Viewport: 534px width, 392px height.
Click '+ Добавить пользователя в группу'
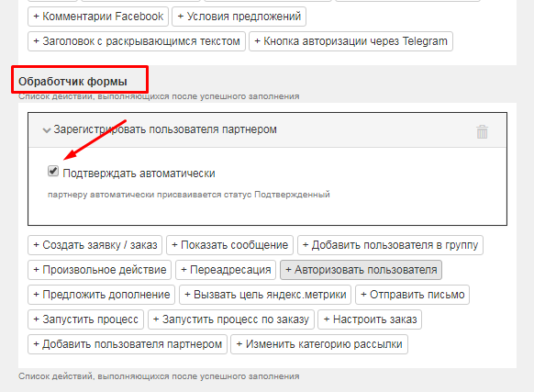click(x=390, y=245)
